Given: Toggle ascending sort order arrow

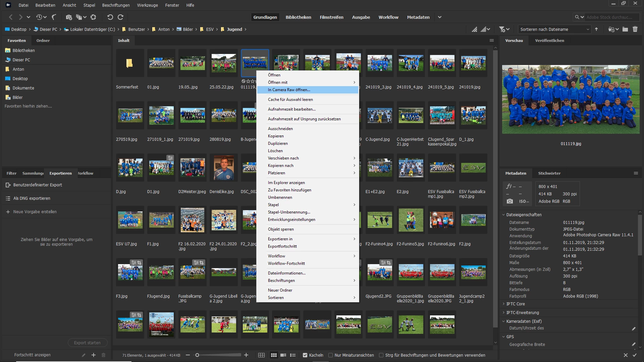Looking at the screenshot, I should [596, 29].
